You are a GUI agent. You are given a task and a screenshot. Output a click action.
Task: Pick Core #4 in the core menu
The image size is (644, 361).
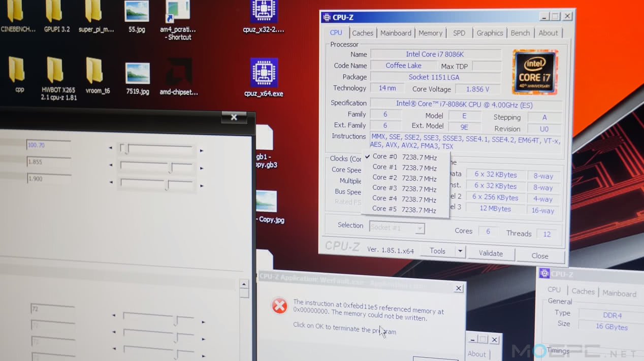tap(405, 199)
